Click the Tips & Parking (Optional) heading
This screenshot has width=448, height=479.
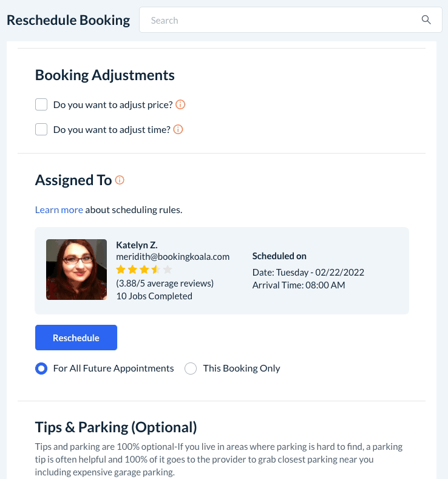116,427
